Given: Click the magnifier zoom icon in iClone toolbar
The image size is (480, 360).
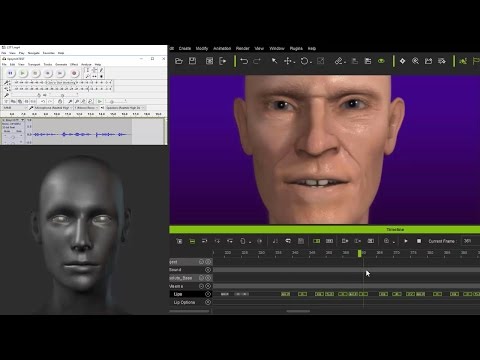Looking at the screenshot, I should click(415, 61).
